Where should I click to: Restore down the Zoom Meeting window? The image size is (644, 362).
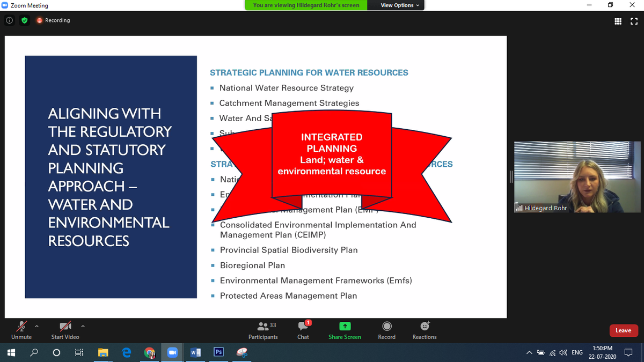tap(611, 5)
